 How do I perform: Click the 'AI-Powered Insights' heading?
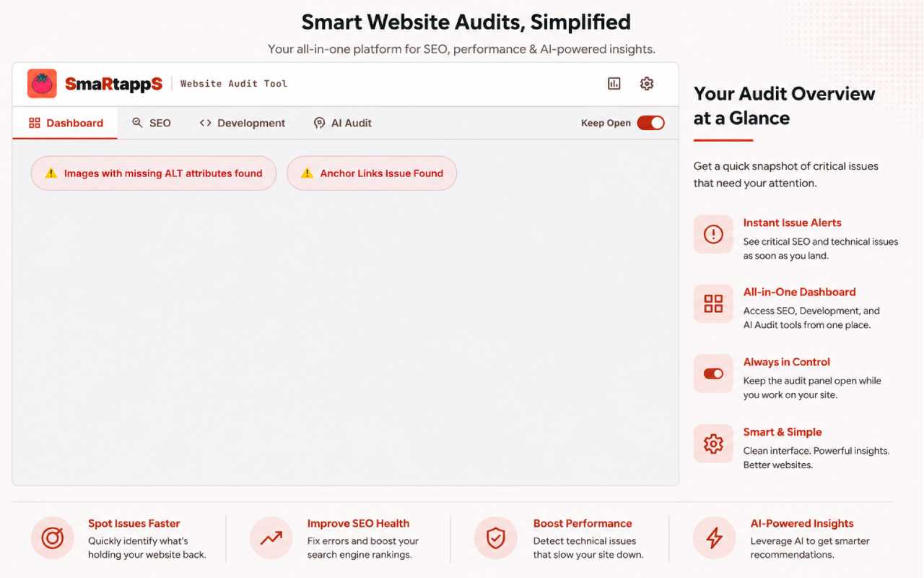pyautogui.click(x=802, y=523)
